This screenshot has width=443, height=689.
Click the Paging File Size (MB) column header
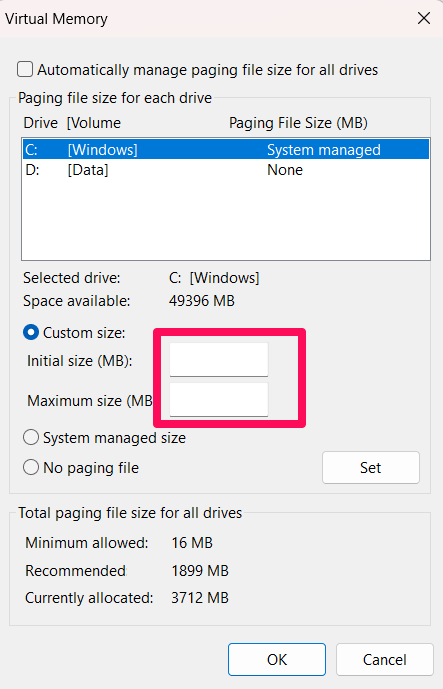coord(298,123)
